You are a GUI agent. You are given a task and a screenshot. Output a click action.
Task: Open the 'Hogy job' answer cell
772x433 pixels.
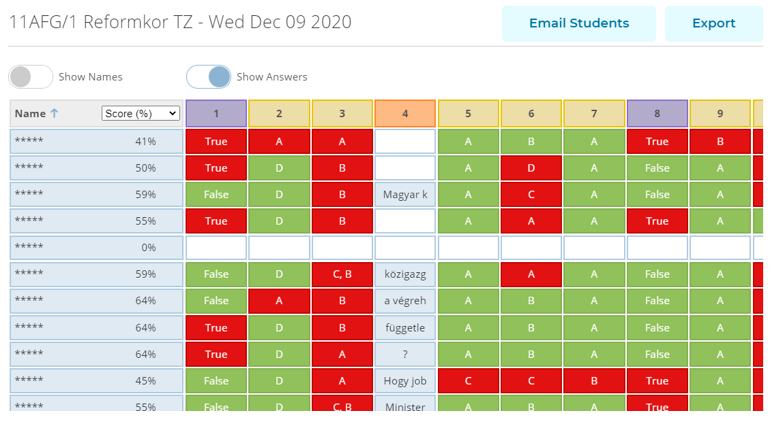point(405,381)
